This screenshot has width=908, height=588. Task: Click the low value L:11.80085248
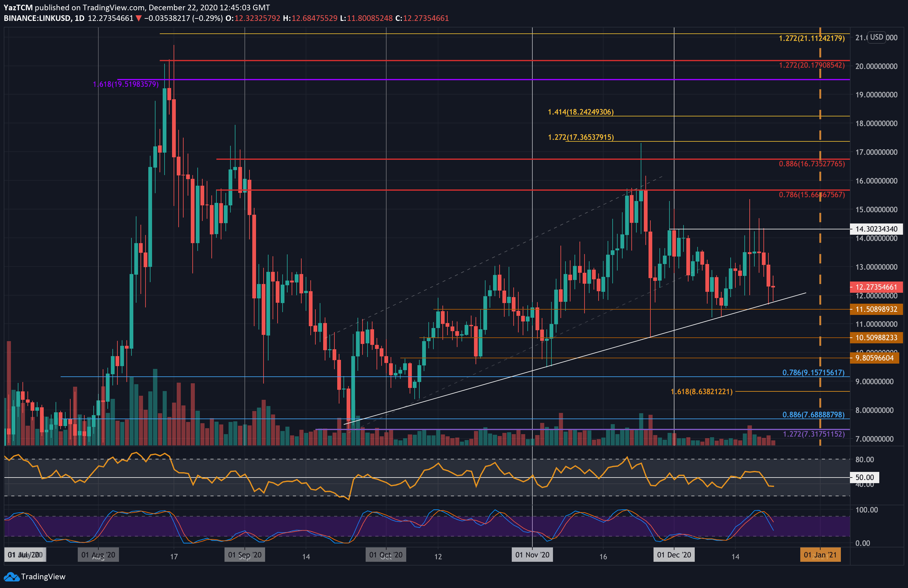[367, 18]
